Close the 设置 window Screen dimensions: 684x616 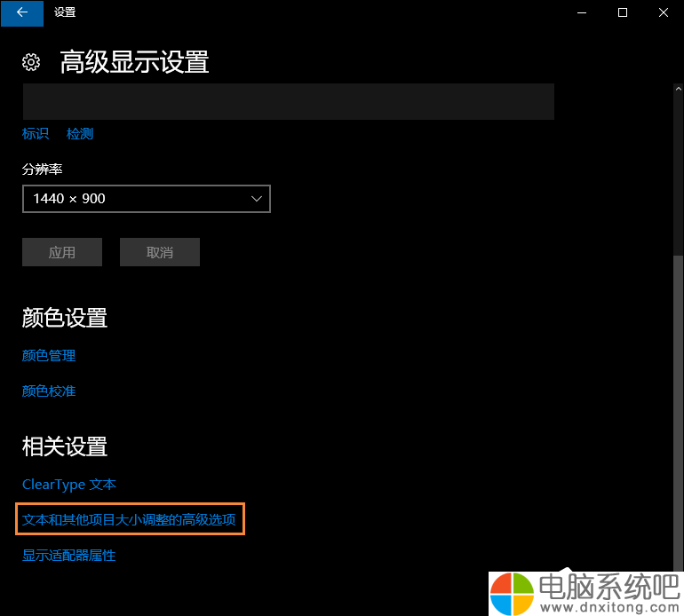coord(664,12)
